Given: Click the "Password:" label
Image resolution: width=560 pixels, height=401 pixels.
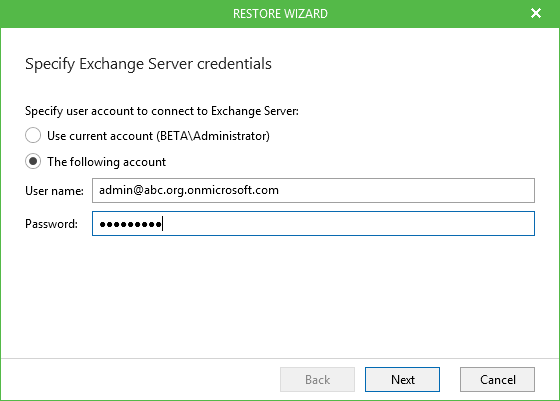Looking at the screenshot, I should pyautogui.click(x=51, y=224).
